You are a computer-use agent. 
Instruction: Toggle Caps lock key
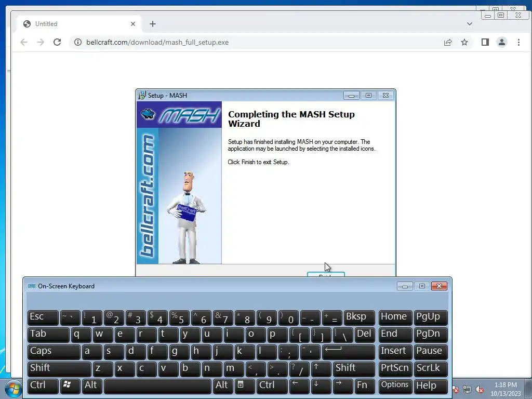click(x=54, y=352)
